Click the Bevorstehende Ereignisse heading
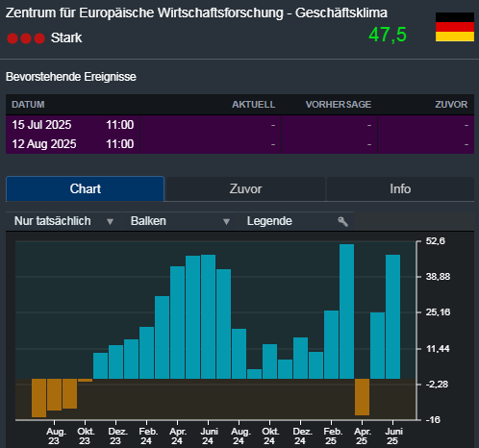 pos(71,77)
